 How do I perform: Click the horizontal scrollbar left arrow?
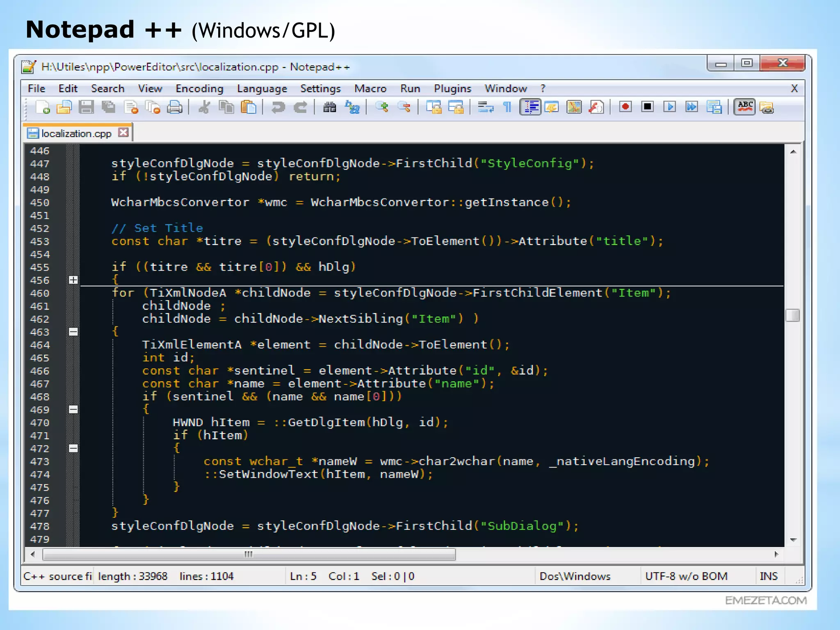[33, 555]
